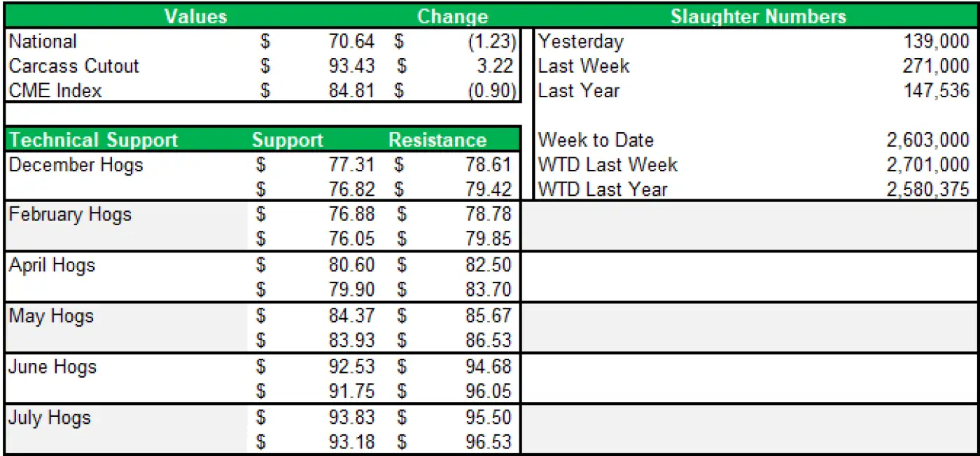Click the Change column header
The image size is (980, 456).
(x=452, y=17)
